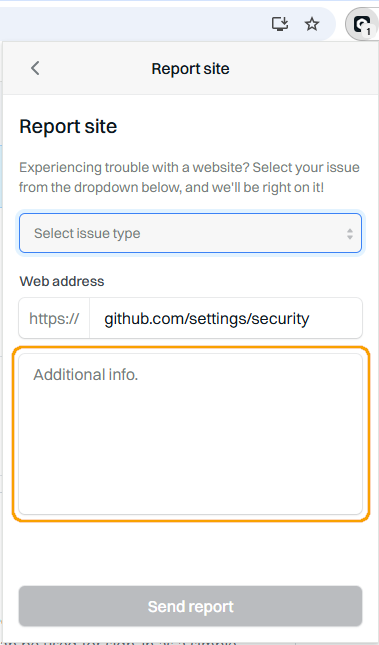Screen dimensions: 379x645
Task: Click the Web address label
Action: (x=62, y=281)
